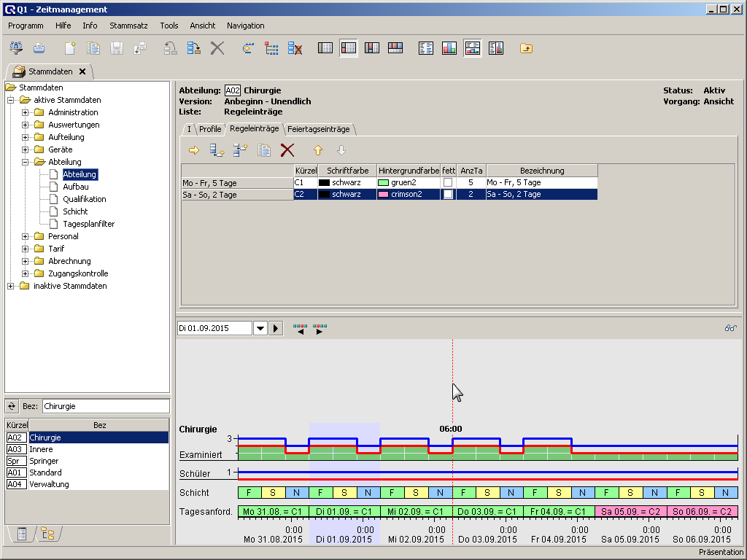Select Schicht in the Abteilung tree
Viewport: 747px width, 560px height.
pyautogui.click(x=75, y=211)
